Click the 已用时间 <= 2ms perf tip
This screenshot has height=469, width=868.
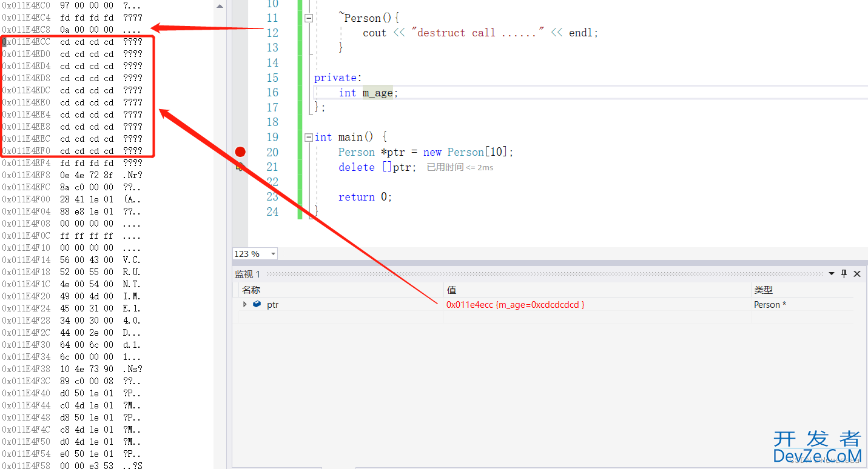[460, 167]
